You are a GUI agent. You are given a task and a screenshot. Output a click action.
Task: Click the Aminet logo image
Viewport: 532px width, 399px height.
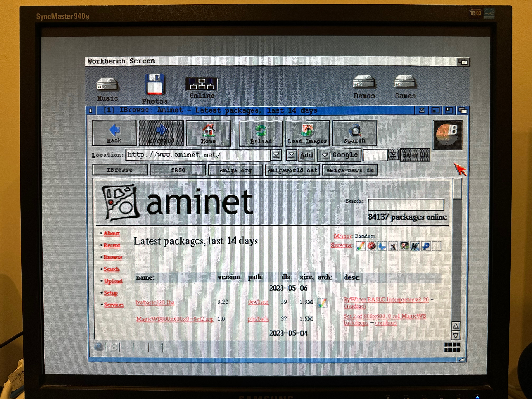[x=177, y=202]
